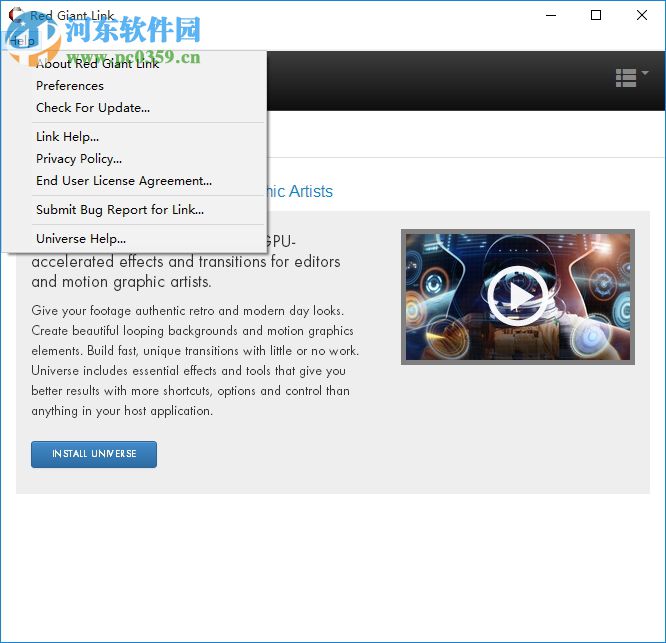Choose Check For Update...

tap(93, 108)
